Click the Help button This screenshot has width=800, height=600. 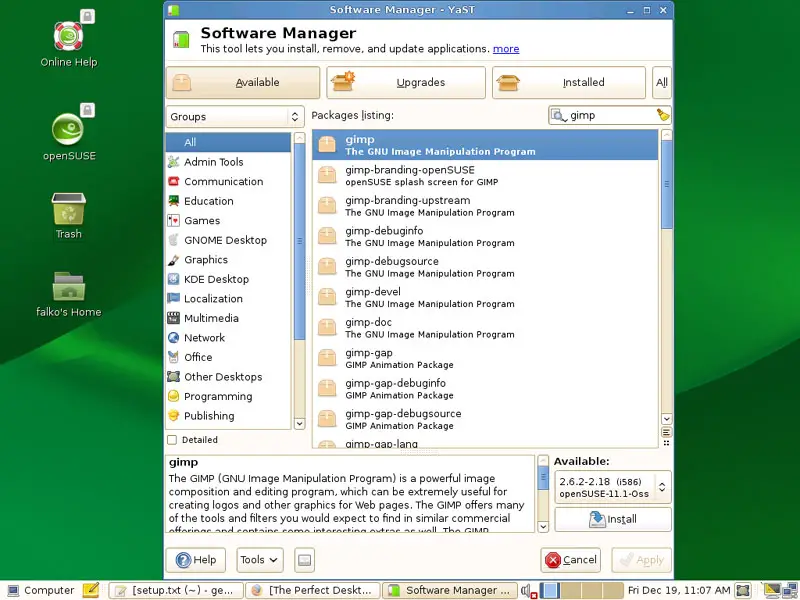point(196,560)
